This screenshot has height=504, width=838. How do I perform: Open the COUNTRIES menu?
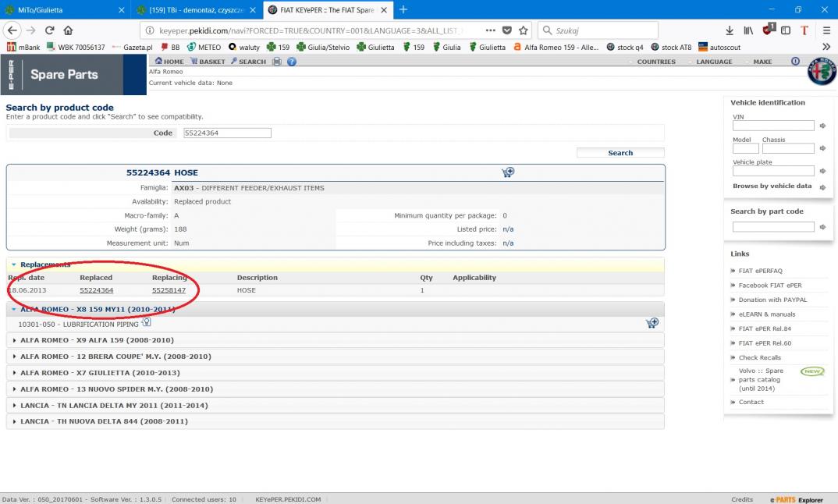click(x=656, y=62)
